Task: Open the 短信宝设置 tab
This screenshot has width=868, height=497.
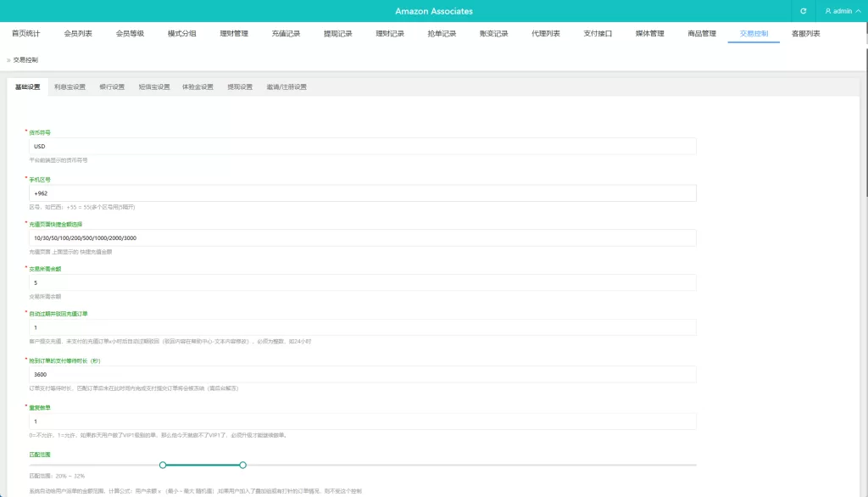Action: coord(154,87)
